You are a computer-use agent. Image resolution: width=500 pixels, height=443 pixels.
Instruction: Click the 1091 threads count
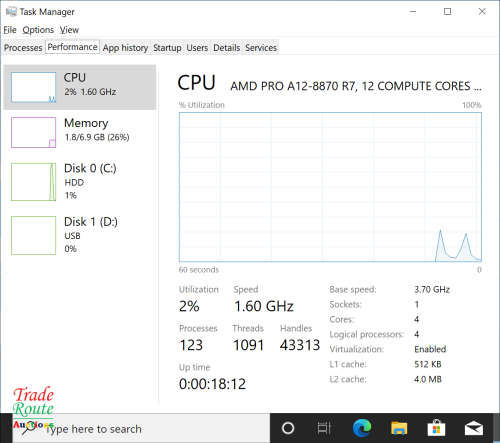pos(248,345)
